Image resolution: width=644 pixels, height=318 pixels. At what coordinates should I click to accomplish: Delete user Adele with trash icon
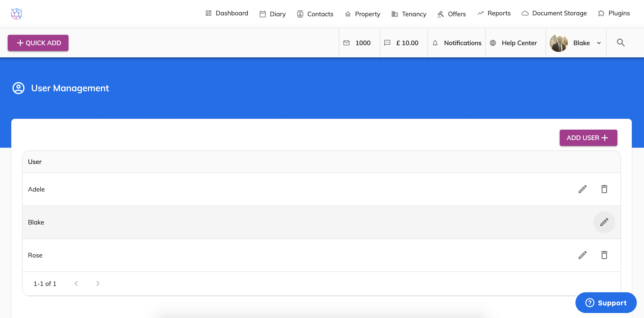(x=604, y=189)
